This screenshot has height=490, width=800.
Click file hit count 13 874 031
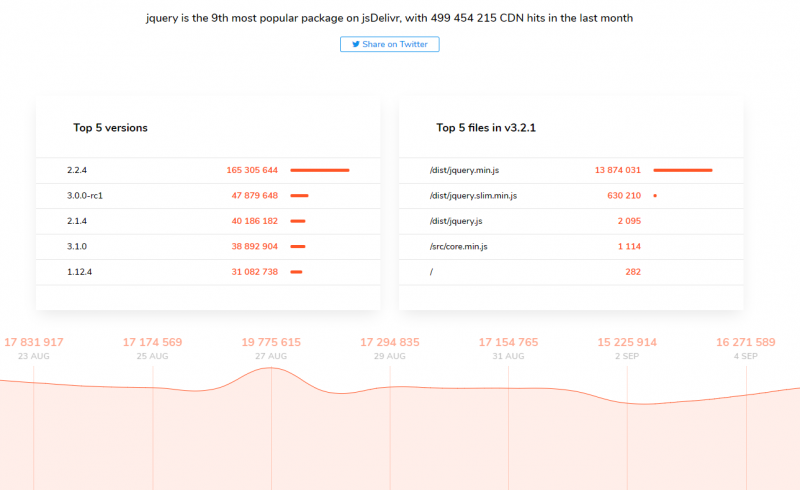click(x=617, y=170)
